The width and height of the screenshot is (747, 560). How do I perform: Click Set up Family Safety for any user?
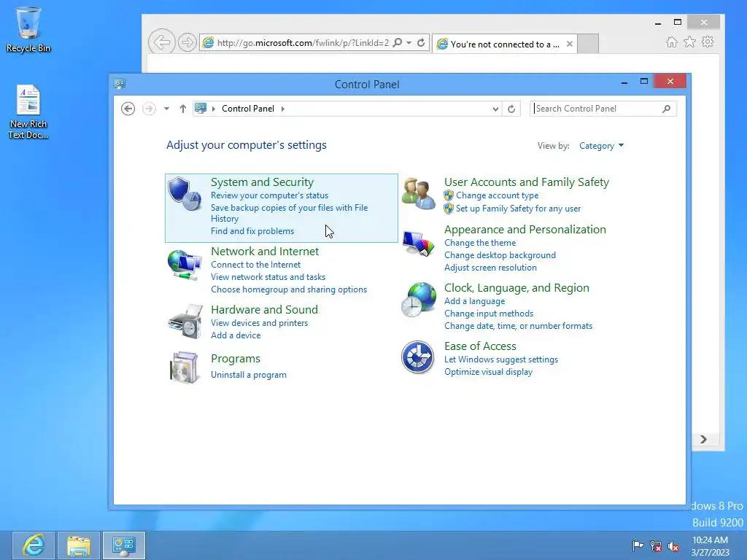(x=518, y=209)
